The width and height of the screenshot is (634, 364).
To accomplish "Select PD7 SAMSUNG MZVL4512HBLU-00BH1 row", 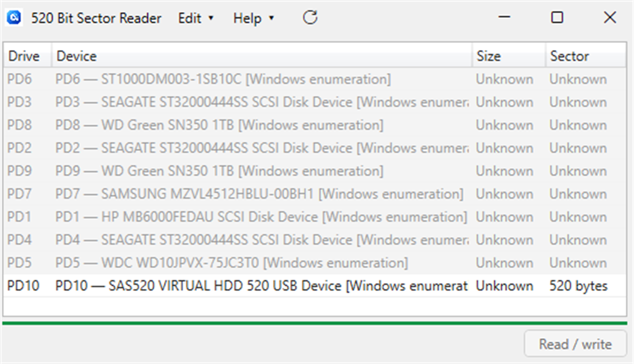I will (315, 194).
